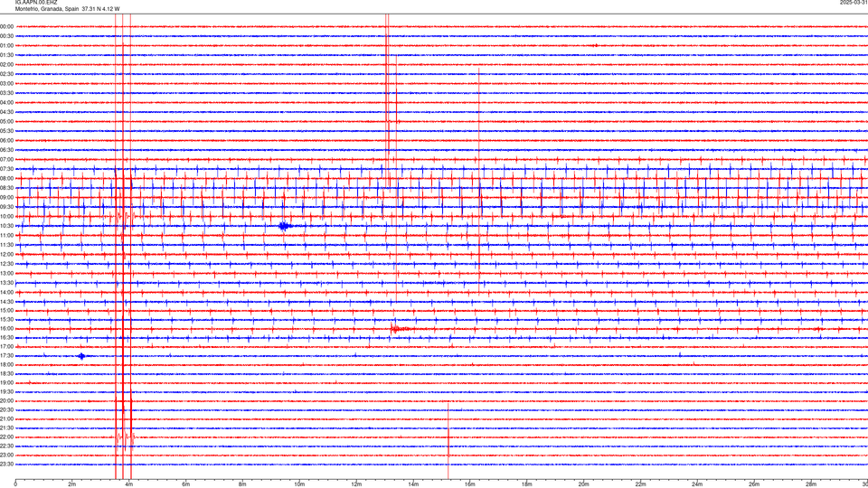Screen dimensions: 868x488
Task: Select the 08:00 trace time label
Action: (x=7, y=179)
